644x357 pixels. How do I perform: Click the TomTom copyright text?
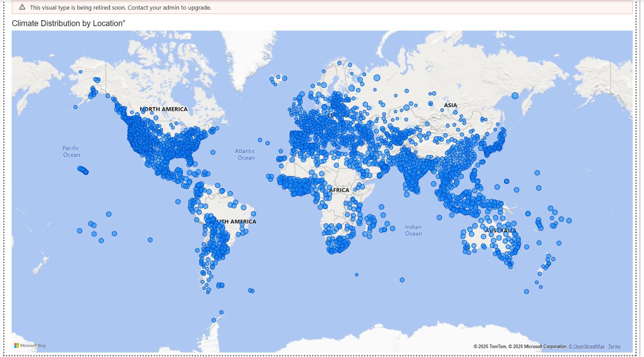point(489,347)
